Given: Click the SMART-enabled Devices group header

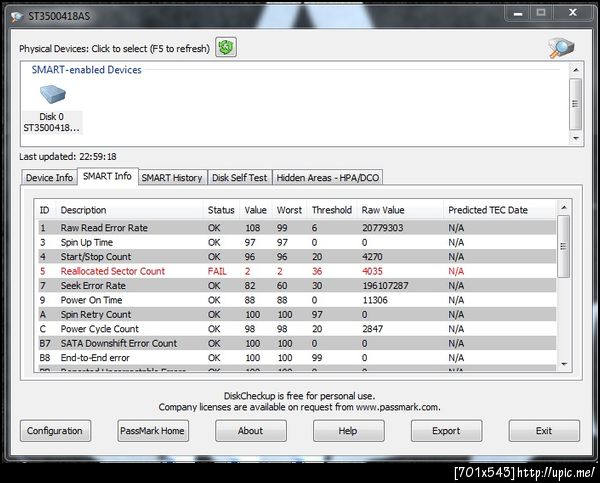Looking at the screenshot, I should (86, 70).
